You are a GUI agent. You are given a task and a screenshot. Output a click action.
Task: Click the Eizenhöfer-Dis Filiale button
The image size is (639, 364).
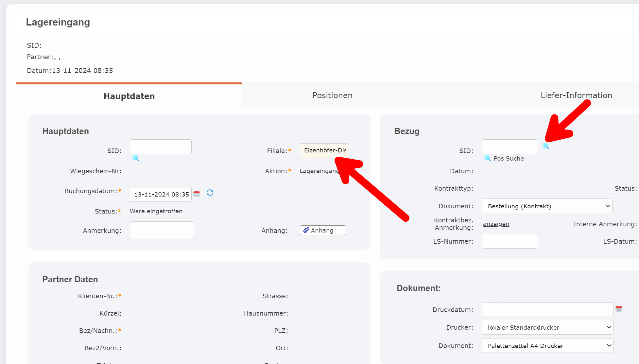[324, 150]
